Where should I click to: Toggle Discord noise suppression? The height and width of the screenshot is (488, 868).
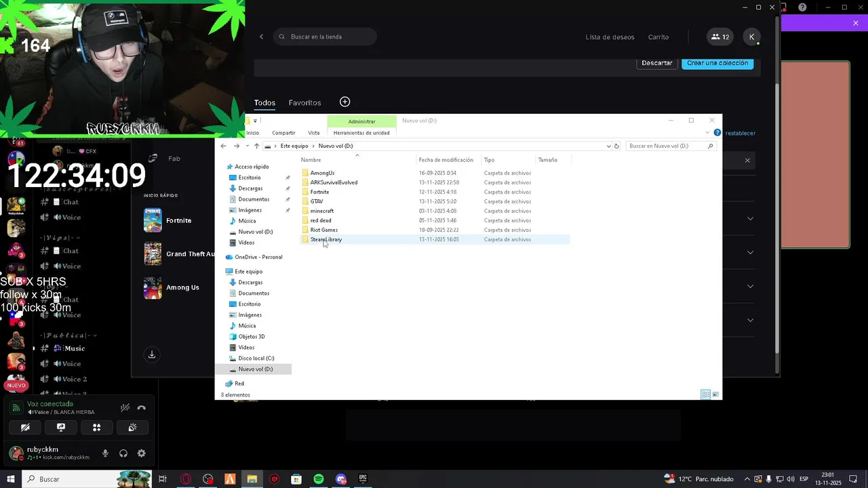click(125, 407)
